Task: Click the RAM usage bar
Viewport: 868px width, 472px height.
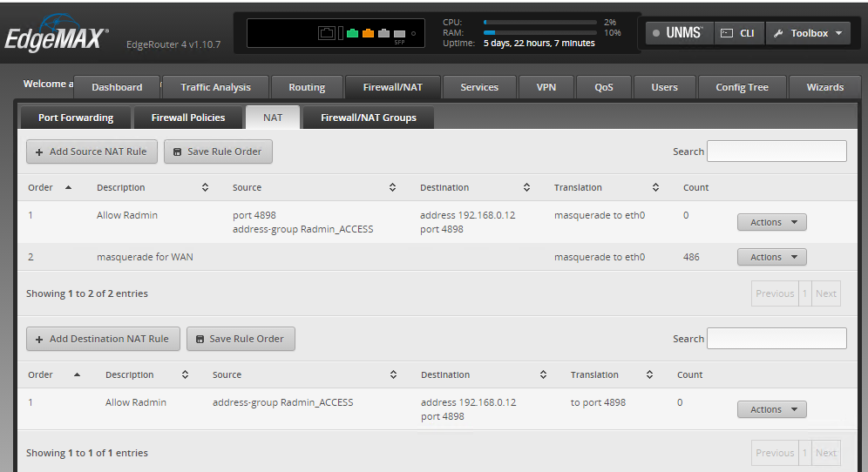Action: point(540,32)
